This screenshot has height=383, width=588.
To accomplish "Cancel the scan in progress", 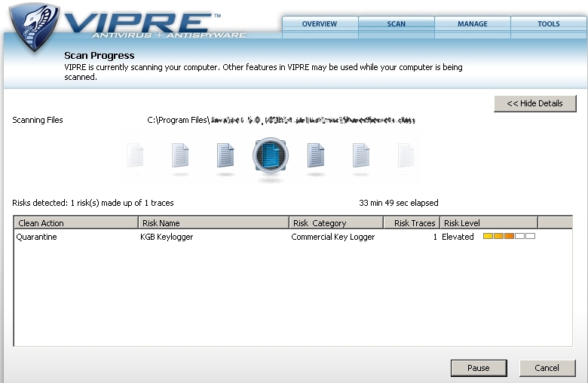I will [547, 368].
